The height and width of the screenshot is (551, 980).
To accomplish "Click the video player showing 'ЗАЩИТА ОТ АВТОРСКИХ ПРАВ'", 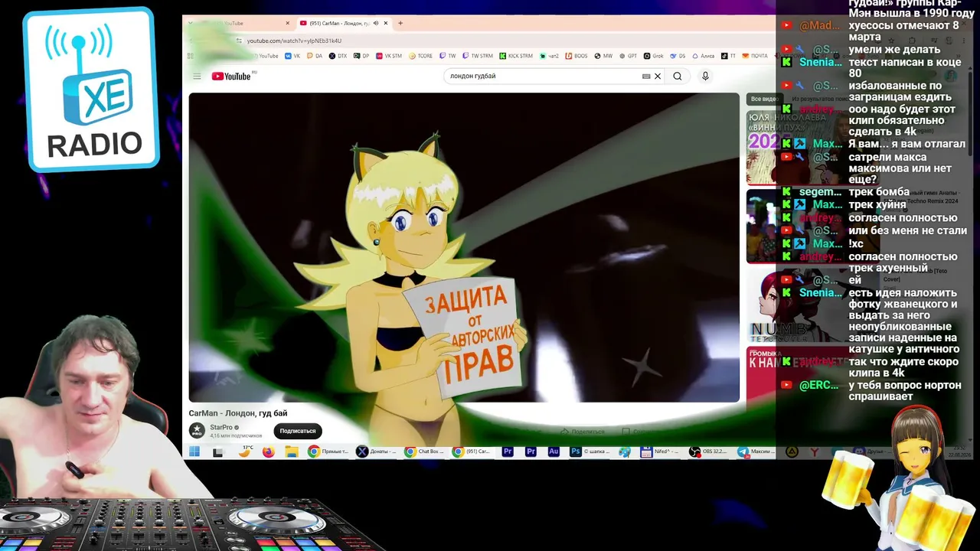I will [x=464, y=247].
